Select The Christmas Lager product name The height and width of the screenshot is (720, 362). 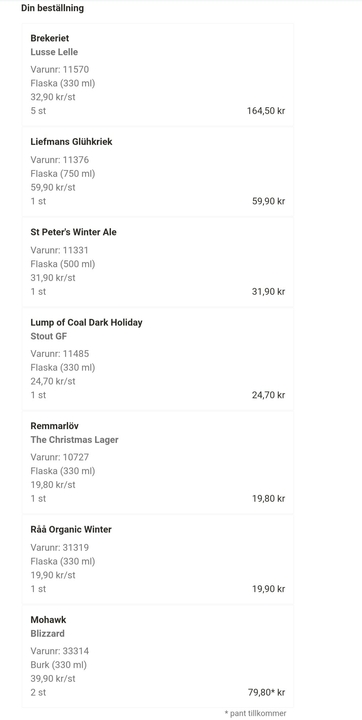[74, 440]
